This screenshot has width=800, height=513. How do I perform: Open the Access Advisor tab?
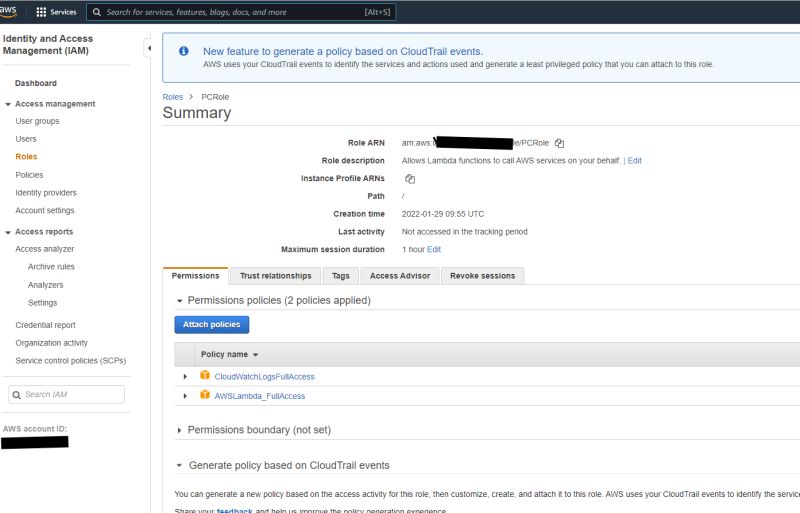click(x=400, y=276)
